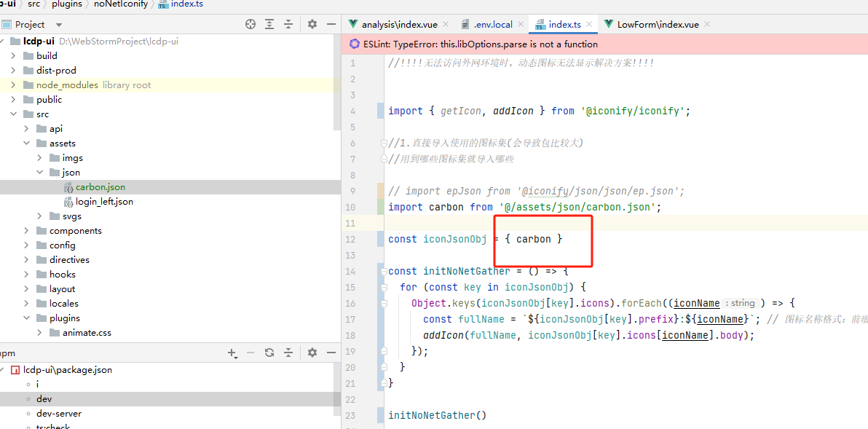Collapse all folders in Project panel
This screenshot has height=429, width=868.
(290, 24)
